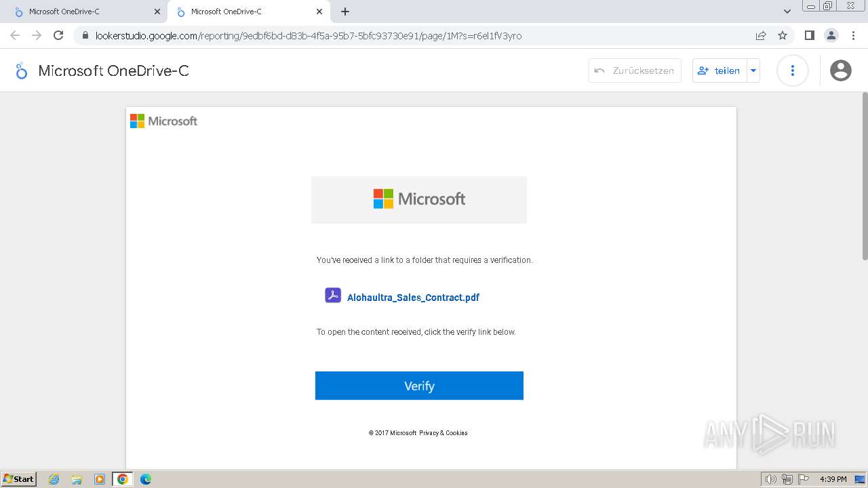Click the 'To open the content received' text
Image resolution: width=868 pixels, height=488 pixels.
tap(416, 332)
